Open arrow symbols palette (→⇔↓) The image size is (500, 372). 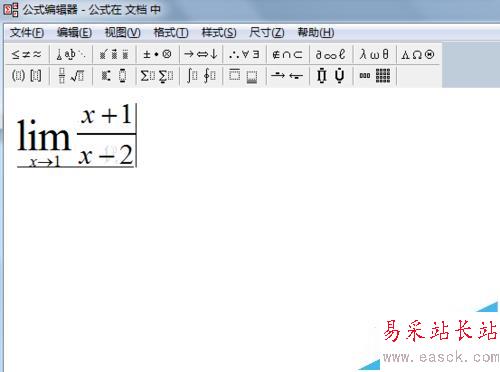point(201,54)
